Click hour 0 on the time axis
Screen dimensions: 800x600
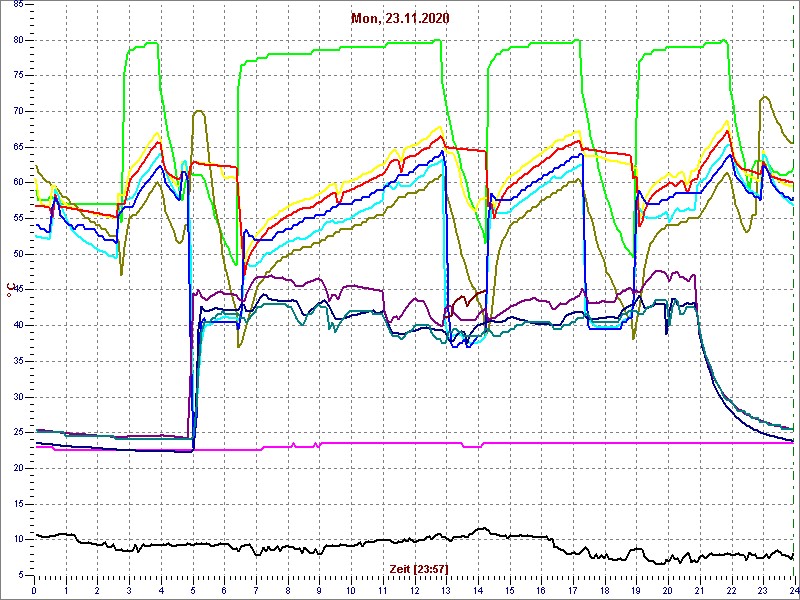pyautogui.click(x=34, y=590)
